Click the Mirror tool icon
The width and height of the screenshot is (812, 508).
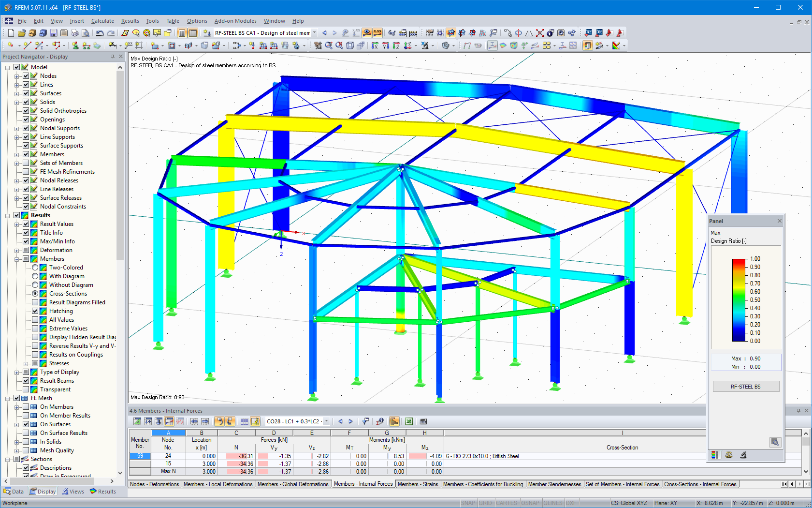click(529, 33)
